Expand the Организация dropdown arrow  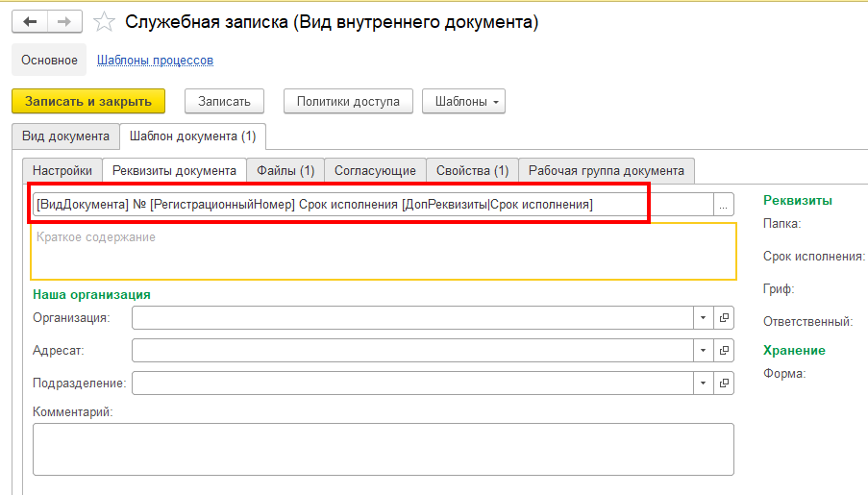click(703, 318)
